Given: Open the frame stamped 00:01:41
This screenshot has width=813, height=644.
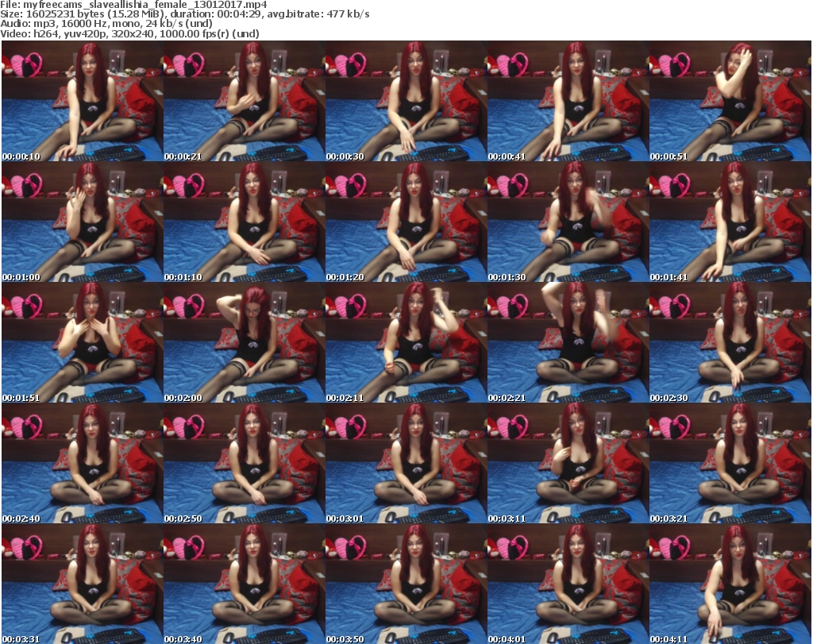Looking at the screenshot, I should [730, 222].
